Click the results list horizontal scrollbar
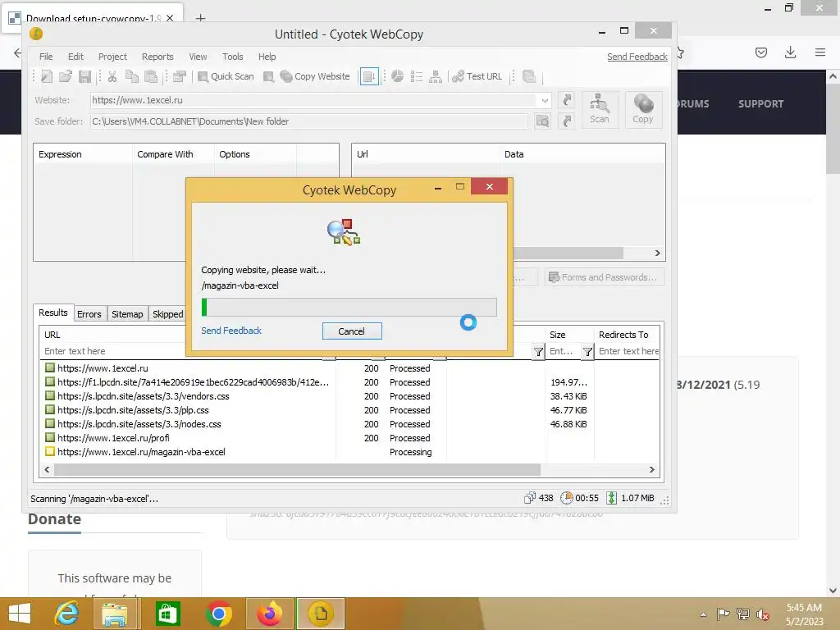This screenshot has height=630, width=840. [297, 470]
